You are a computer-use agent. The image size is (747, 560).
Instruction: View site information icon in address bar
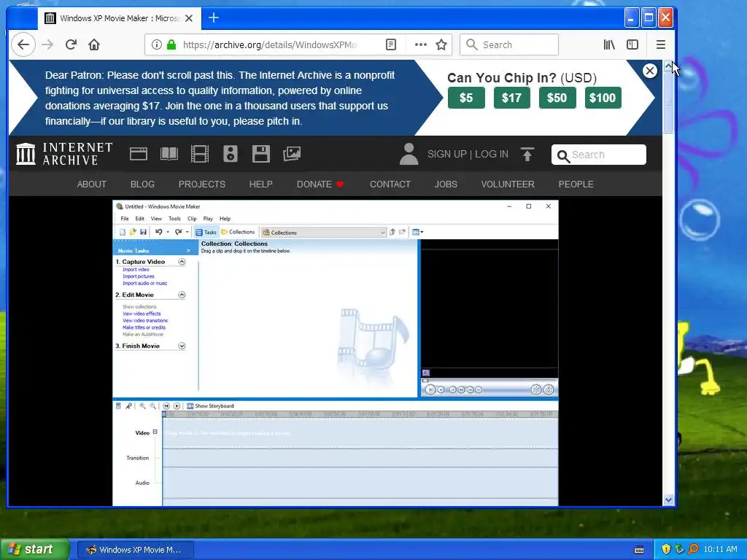click(x=156, y=44)
